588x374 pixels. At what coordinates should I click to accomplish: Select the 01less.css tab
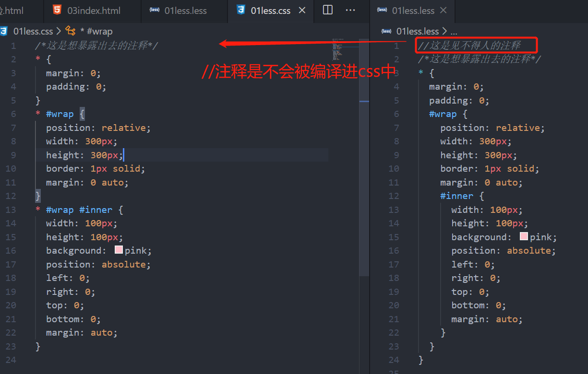tap(271, 11)
